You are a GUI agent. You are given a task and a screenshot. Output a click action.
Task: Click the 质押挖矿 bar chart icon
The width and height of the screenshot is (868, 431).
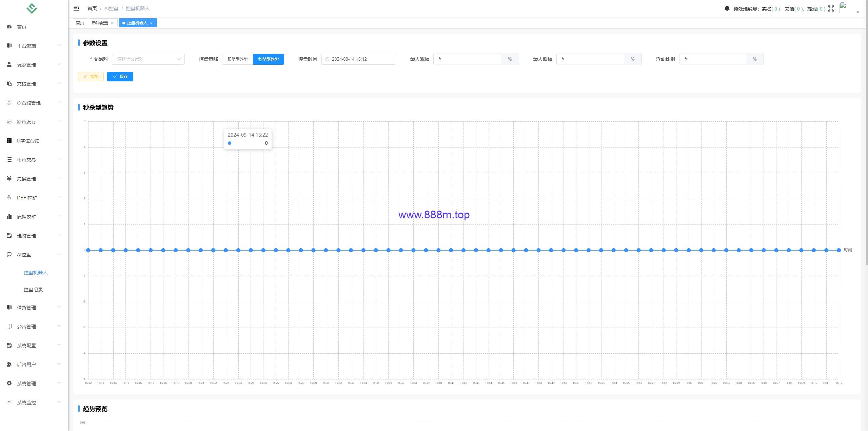pyautogui.click(x=9, y=216)
